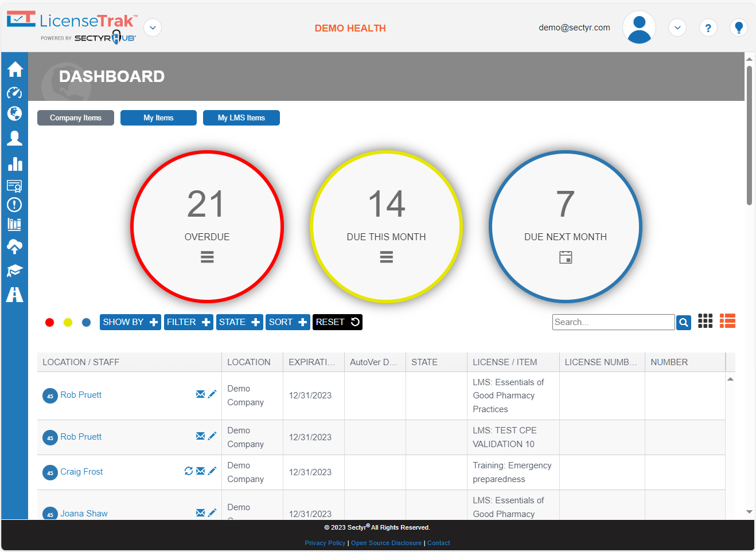Viewport: 756px width, 552px height.
Task: Open the cloud upload sidebar icon
Action: point(14,247)
